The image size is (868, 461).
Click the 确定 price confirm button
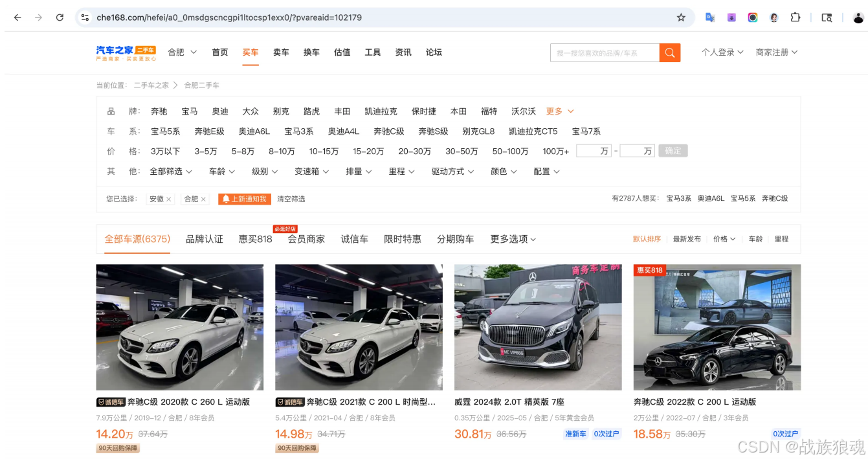[x=673, y=151]
